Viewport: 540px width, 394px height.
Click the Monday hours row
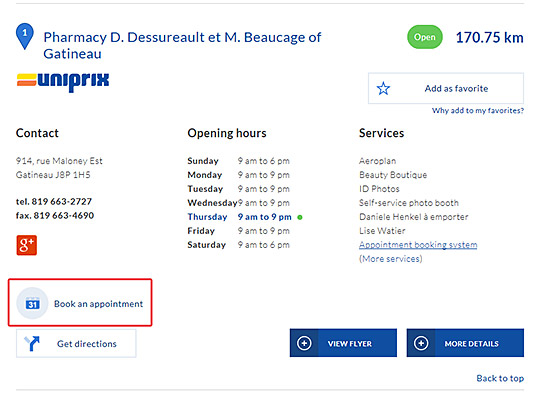(x=238, y=175)
